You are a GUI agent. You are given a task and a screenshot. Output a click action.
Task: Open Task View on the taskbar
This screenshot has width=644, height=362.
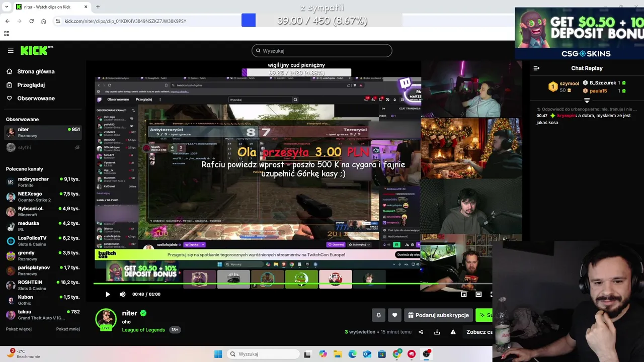[x=307, y=354]
